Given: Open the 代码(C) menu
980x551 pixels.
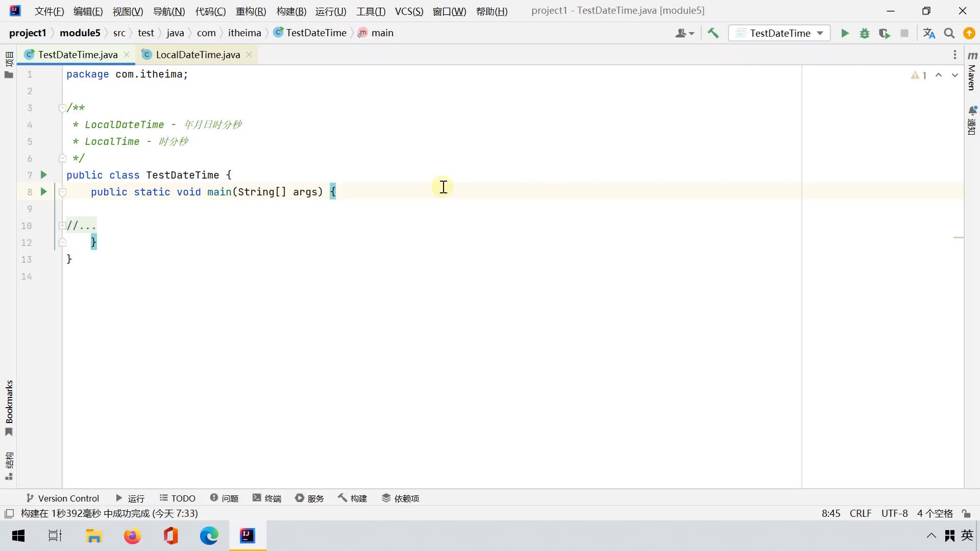Looking at the screenshot, I should tap(210, 11).
